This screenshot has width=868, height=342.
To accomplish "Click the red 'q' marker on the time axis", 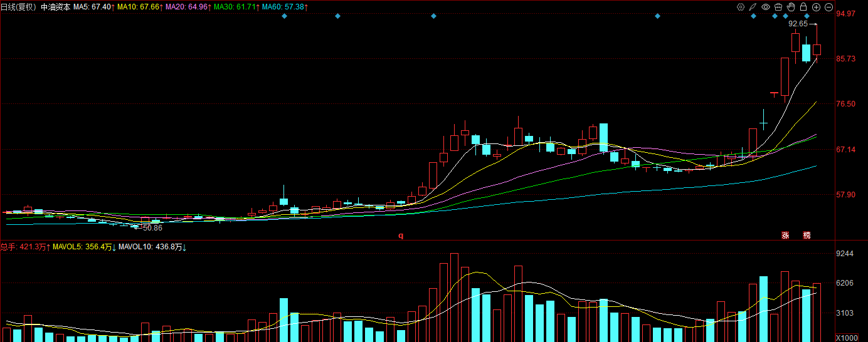I will [401, 236].
